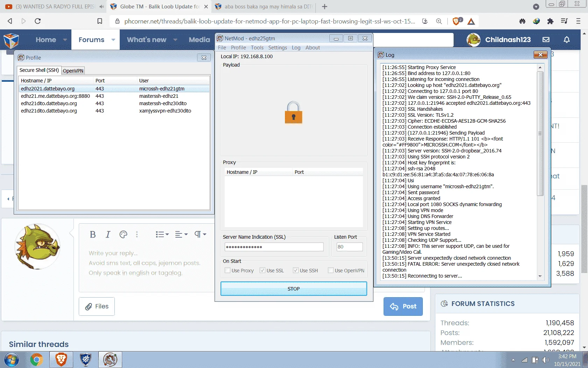
Task: Open the Tools menu in NetMod
Action: [257, 48]
